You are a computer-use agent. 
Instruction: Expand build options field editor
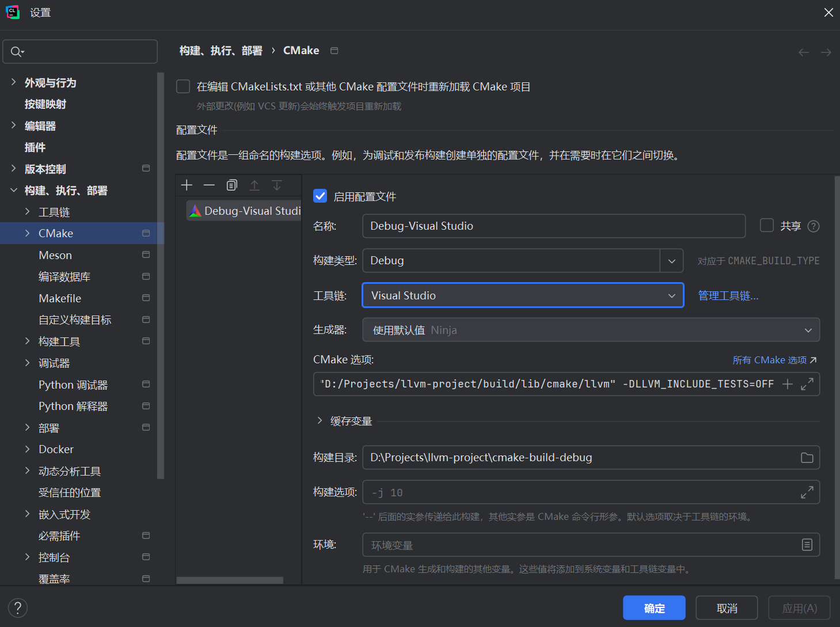click(x=807, y=492)
